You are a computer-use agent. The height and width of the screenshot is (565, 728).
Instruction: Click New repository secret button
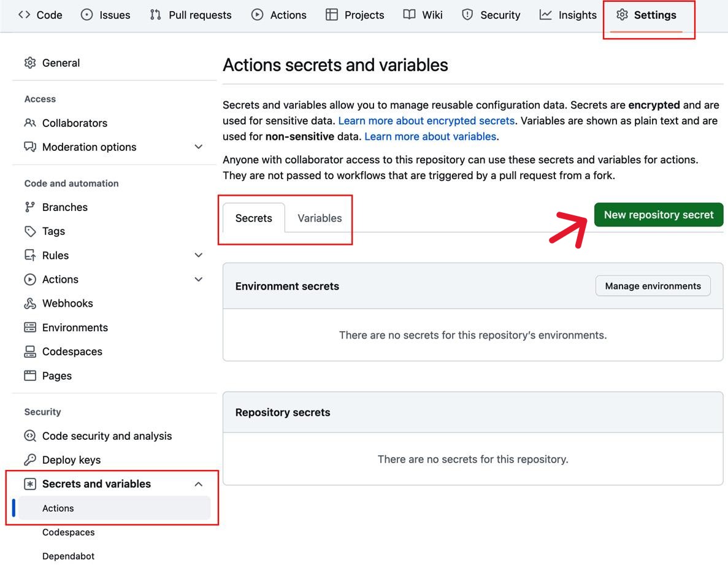pyautogui.click(x=658, y=215)
